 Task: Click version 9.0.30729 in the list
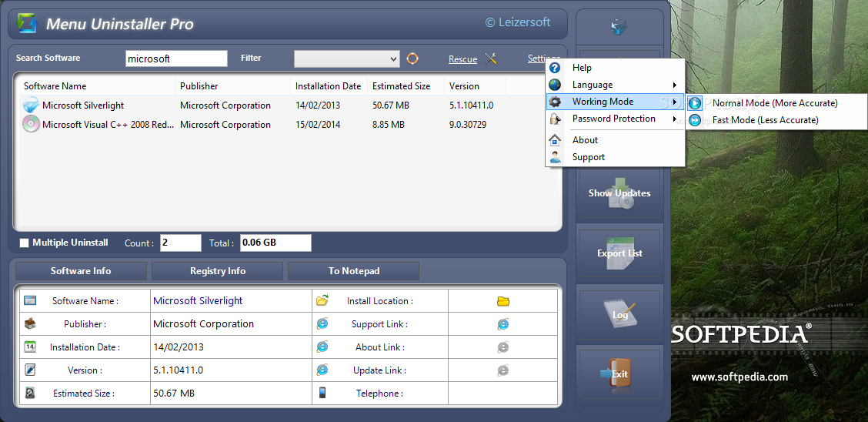(468, 125)
